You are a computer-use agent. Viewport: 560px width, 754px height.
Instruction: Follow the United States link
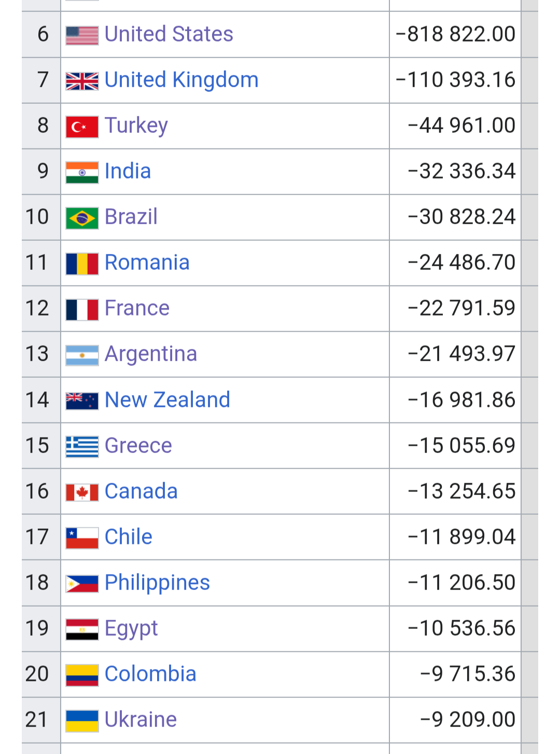click(169, 34)
